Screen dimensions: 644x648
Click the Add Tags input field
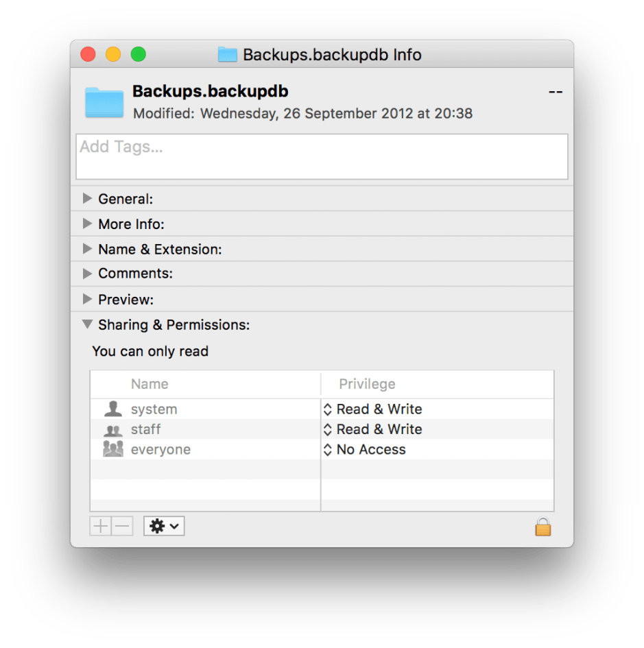(321, 156)
